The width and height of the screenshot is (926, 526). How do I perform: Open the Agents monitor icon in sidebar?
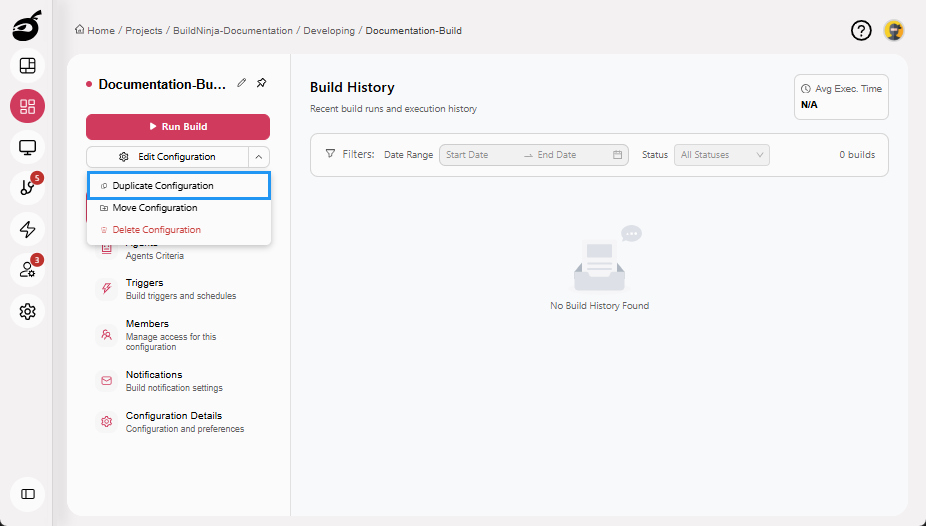(28, 147)
